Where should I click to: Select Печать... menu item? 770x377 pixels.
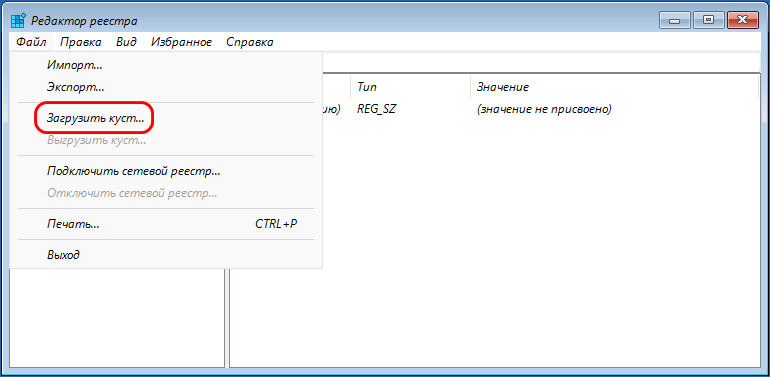(x=166, y=224)
